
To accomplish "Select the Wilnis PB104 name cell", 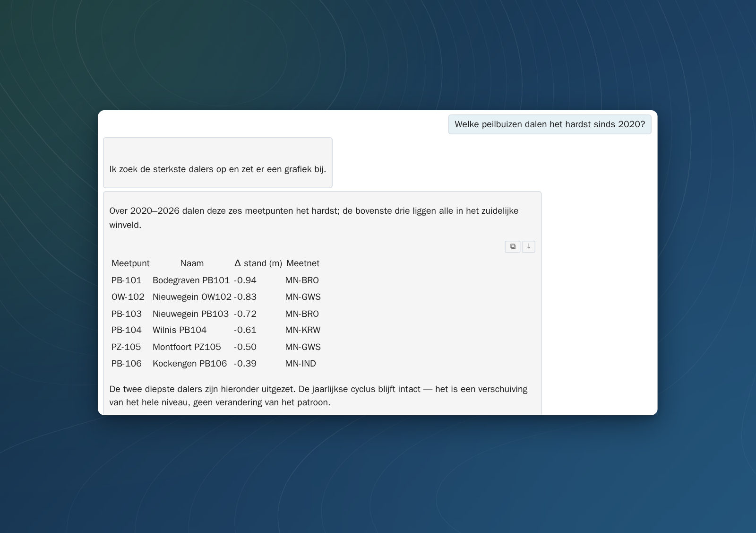I will click(x=180, y=330).
